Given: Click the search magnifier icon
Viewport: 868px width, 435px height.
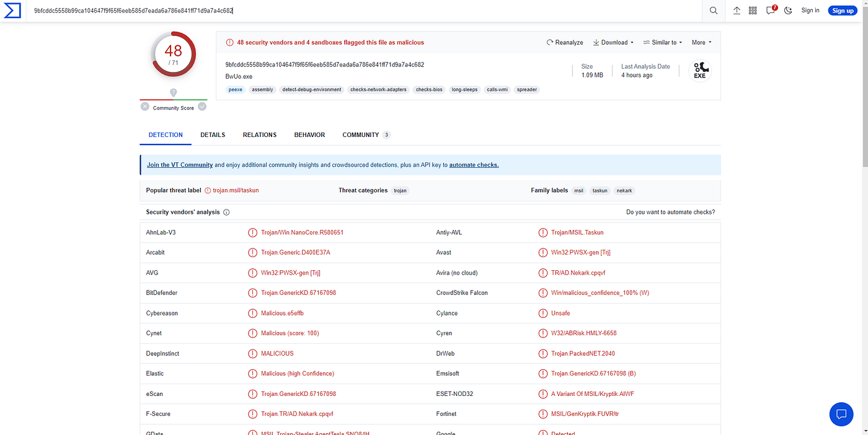Looking at the screenshot, I should pos(714,11).
